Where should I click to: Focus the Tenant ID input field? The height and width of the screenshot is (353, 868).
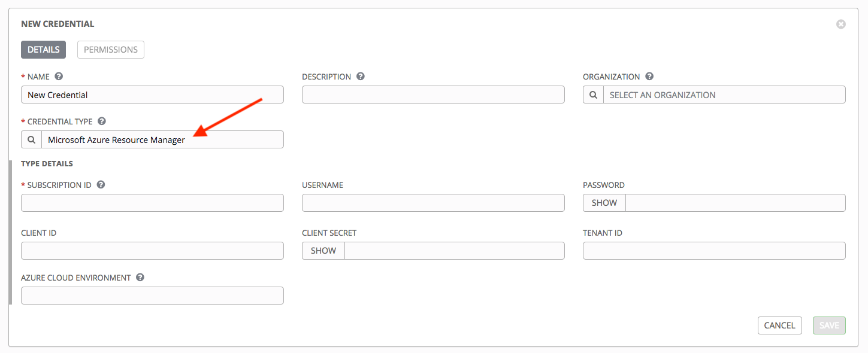coord(714,251)
